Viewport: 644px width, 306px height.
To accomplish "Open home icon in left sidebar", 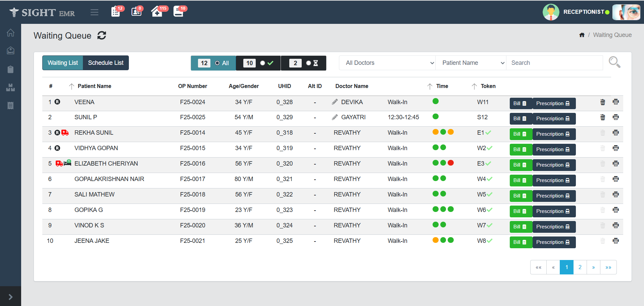I will pos(10,33).
